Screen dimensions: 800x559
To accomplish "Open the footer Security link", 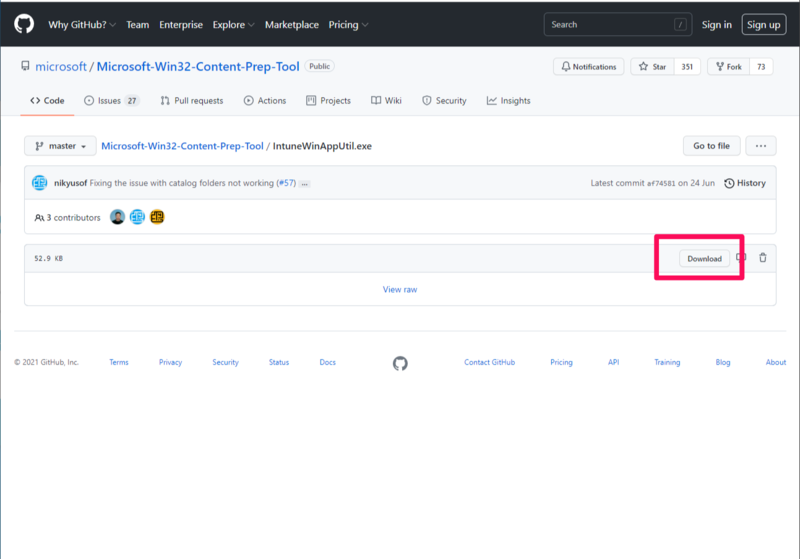I will (x=226, y=362).
